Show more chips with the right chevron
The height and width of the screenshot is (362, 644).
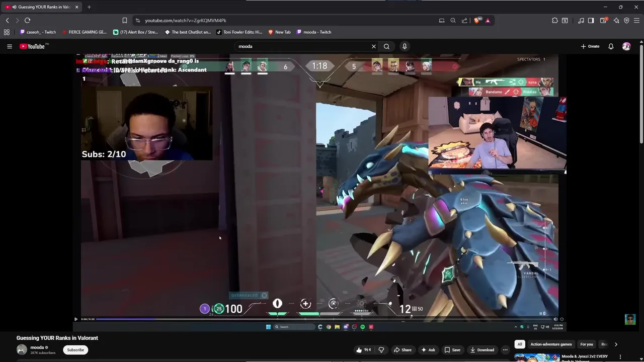pos(616,344)
